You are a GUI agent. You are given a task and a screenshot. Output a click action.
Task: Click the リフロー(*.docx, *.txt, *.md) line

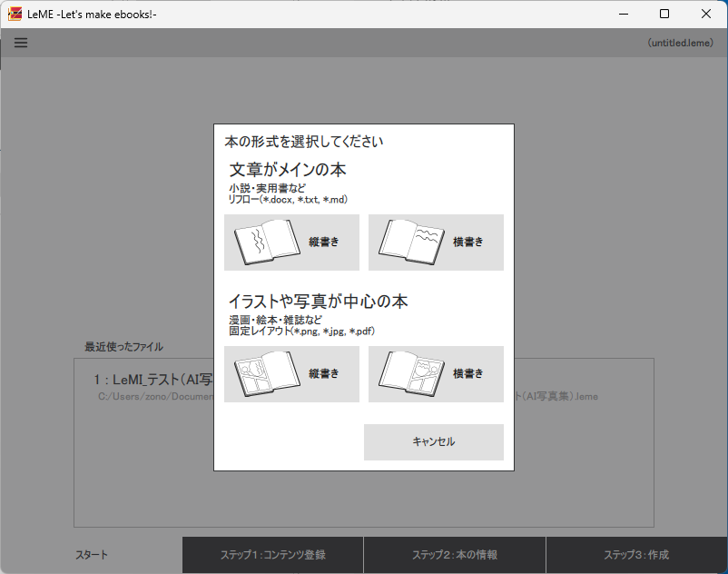coord(288,200)
